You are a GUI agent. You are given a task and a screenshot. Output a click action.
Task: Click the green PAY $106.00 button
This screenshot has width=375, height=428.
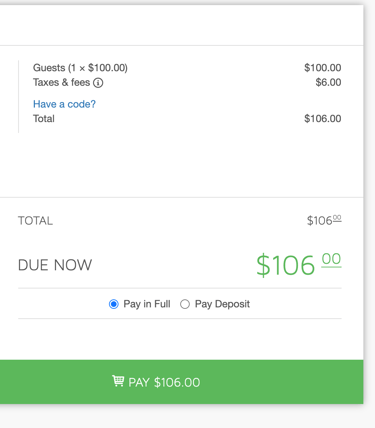click(182, 382)
